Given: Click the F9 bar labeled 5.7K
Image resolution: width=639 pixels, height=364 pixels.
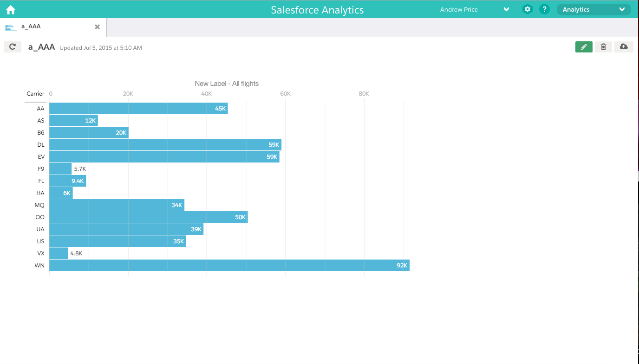Looking at the screenshot, I should (60, 169).
